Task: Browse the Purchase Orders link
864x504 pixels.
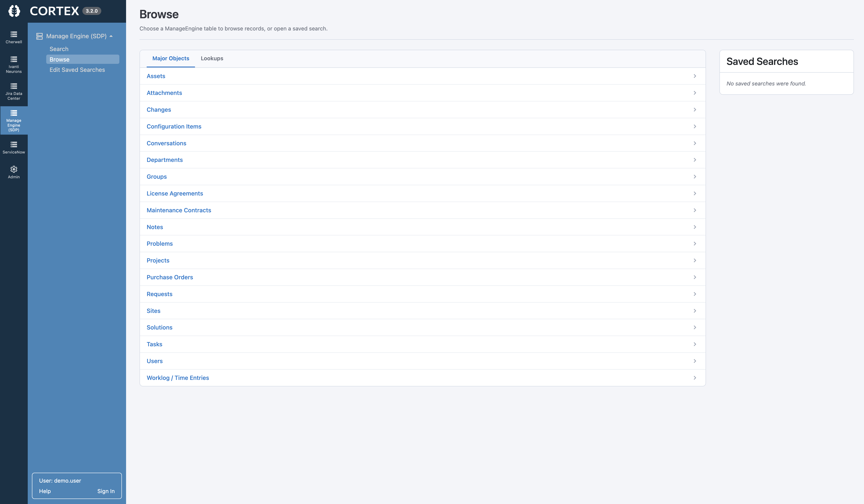Action: pos(170,277)
